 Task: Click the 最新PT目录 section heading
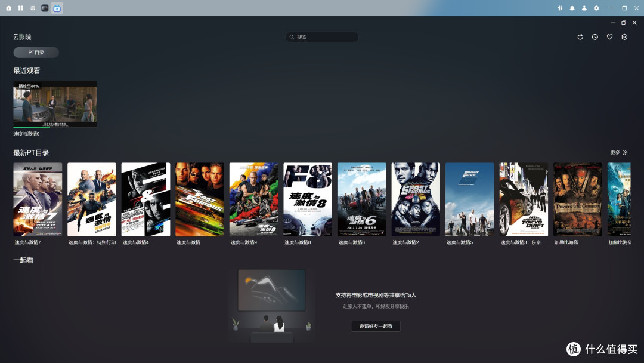click(31, 153)
